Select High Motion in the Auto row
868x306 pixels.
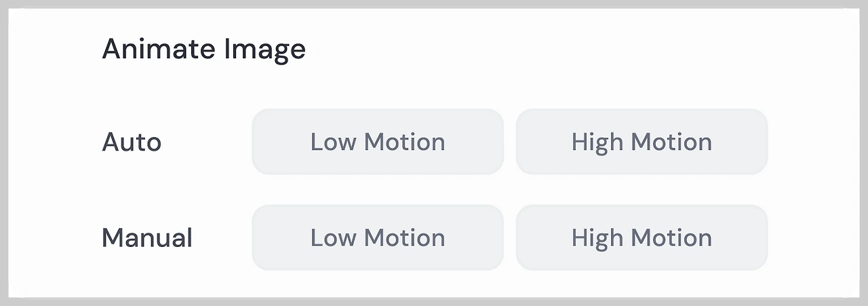pos(642,142)
